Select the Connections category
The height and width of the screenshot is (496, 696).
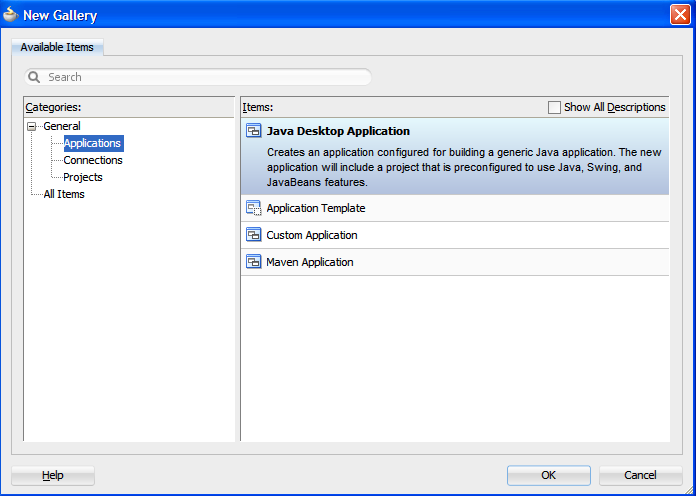pyautogui.click(x=93, y=160)
